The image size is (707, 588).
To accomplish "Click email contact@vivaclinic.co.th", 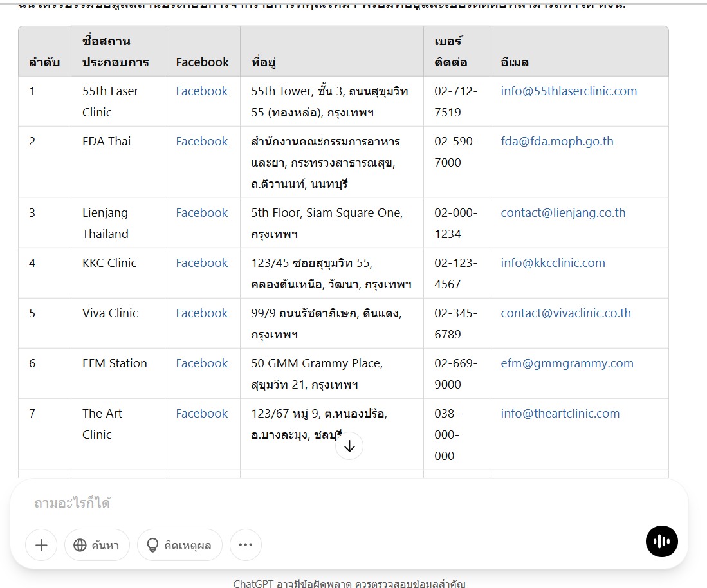I will [x=565, y=313].
